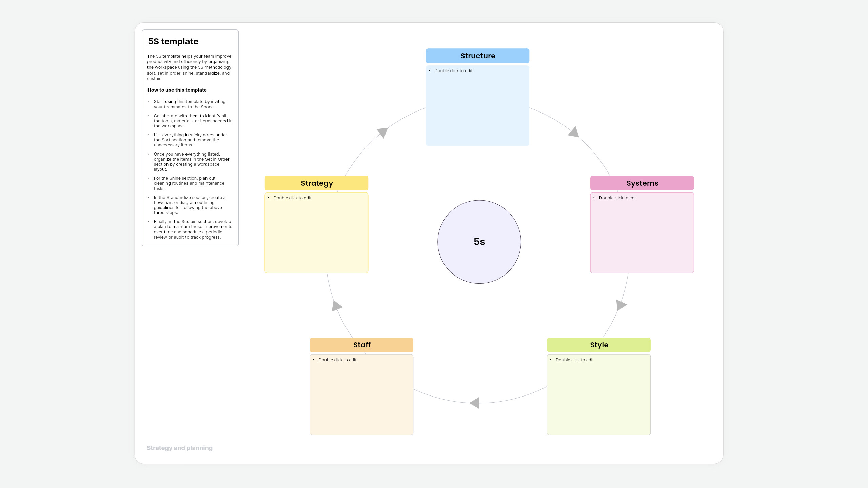Click the template description paragraph

[x=189, y=67]
